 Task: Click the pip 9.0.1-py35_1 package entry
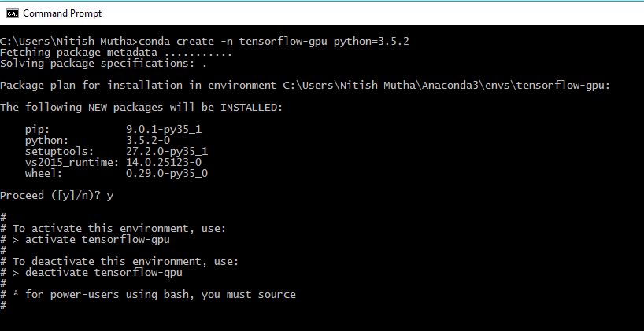(x=113, y=130)
